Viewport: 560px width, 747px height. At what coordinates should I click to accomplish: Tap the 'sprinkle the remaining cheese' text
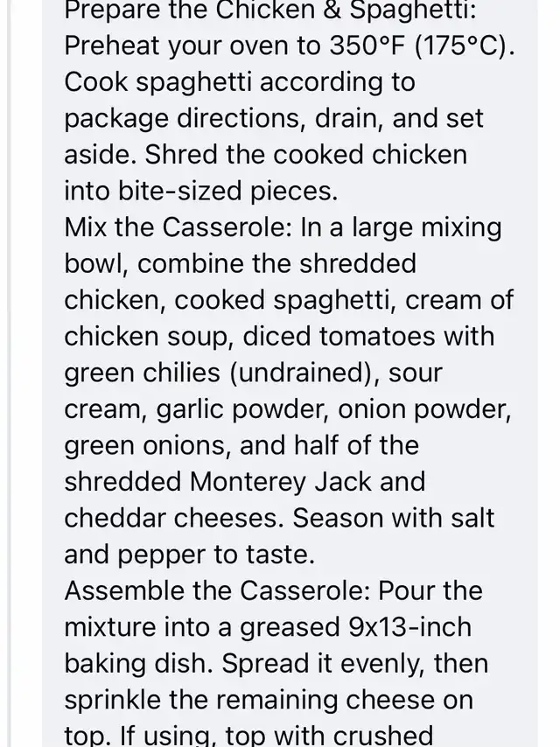[x=269, y=700]
